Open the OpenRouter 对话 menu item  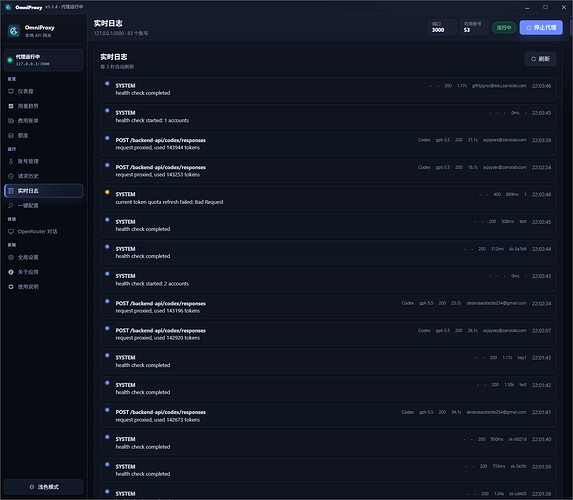pos(43,231)
